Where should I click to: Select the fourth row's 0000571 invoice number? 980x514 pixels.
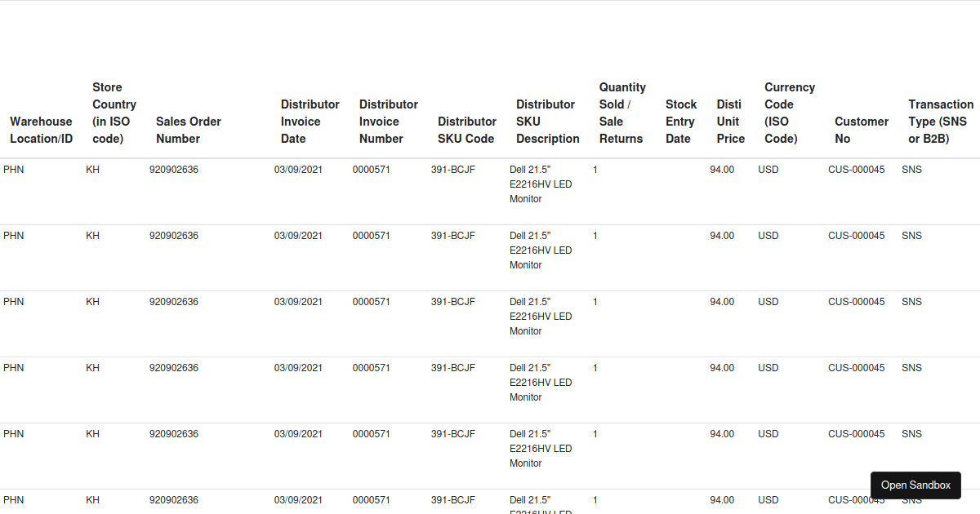tap(372, 368)
